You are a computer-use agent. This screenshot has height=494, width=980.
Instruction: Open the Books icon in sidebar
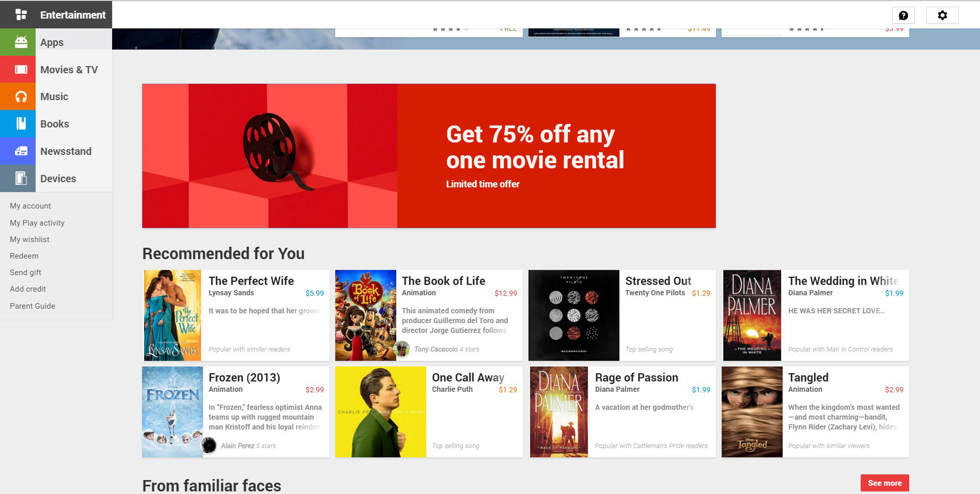click(x=21, y=123)
